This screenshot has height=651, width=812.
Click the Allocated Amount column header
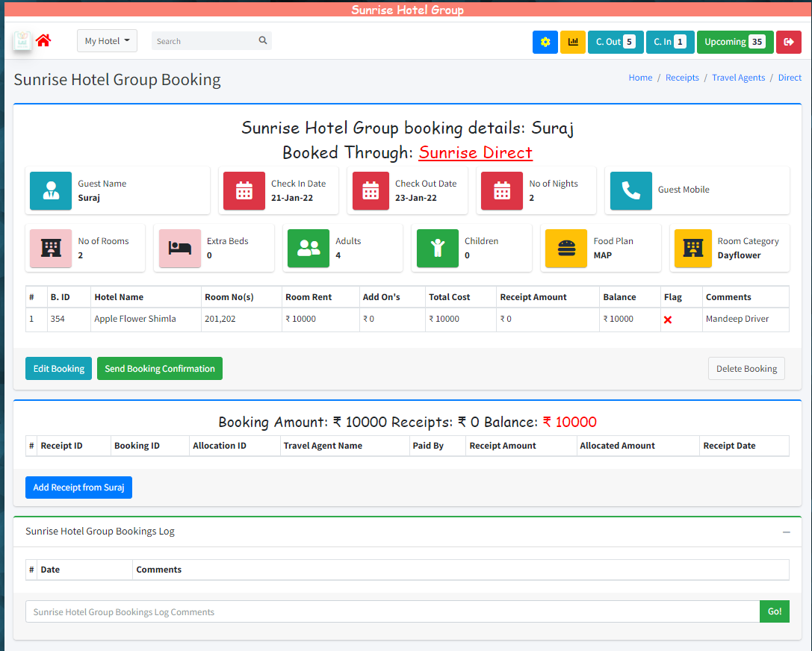tap(617, 446)
